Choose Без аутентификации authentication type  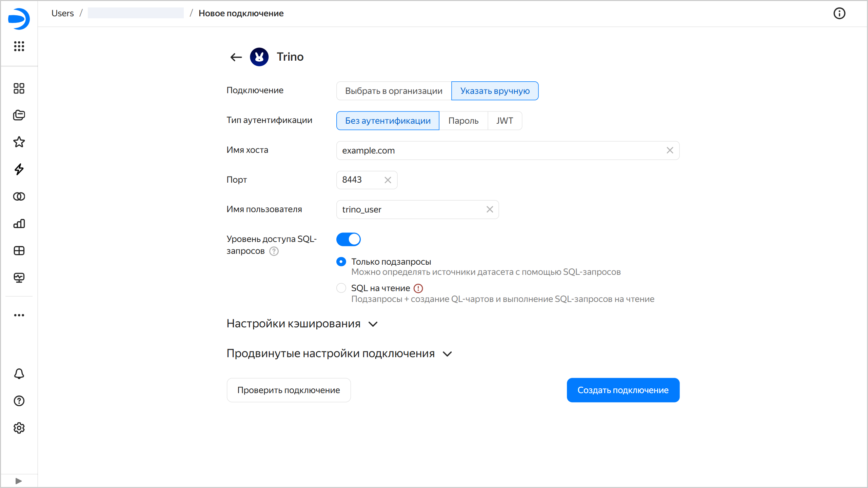(x=388, y=121)
